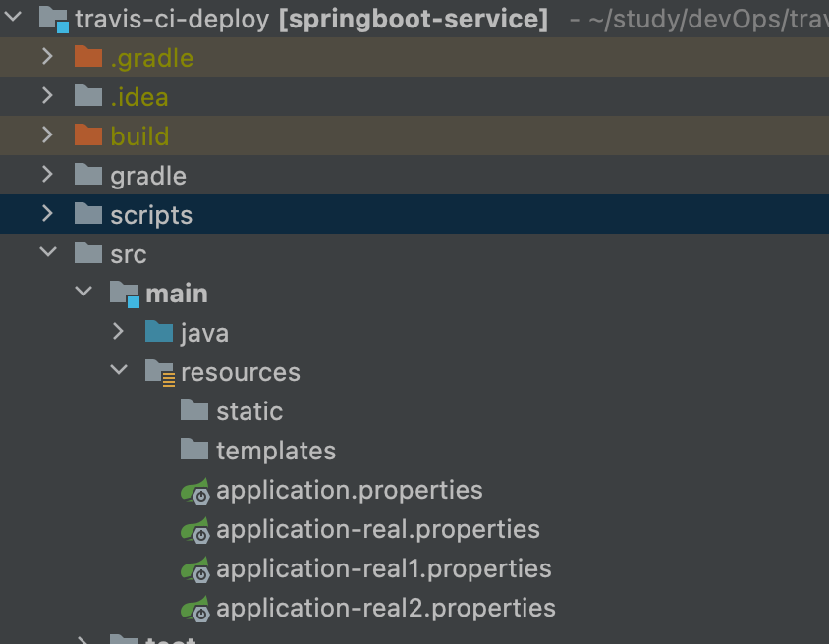
Task: Click the Spring icon of application-real.properties
Action: point(195,530)
